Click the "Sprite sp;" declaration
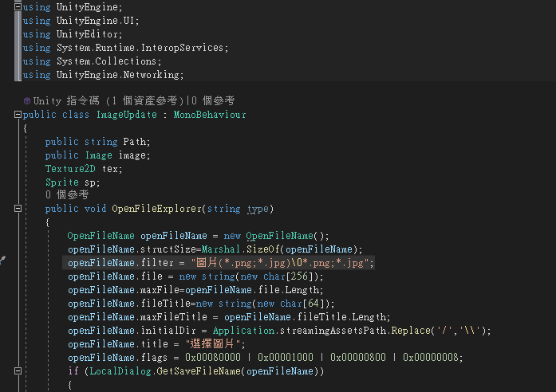 [73, 182]
